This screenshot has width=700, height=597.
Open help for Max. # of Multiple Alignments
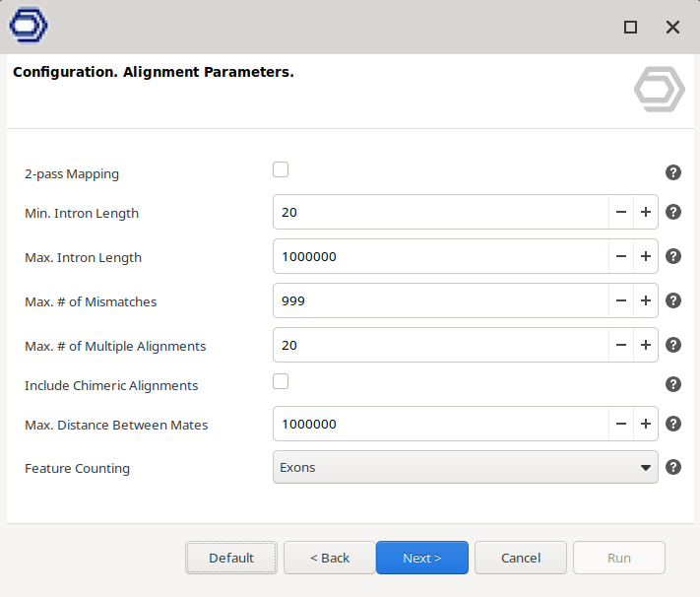(673, 345)
